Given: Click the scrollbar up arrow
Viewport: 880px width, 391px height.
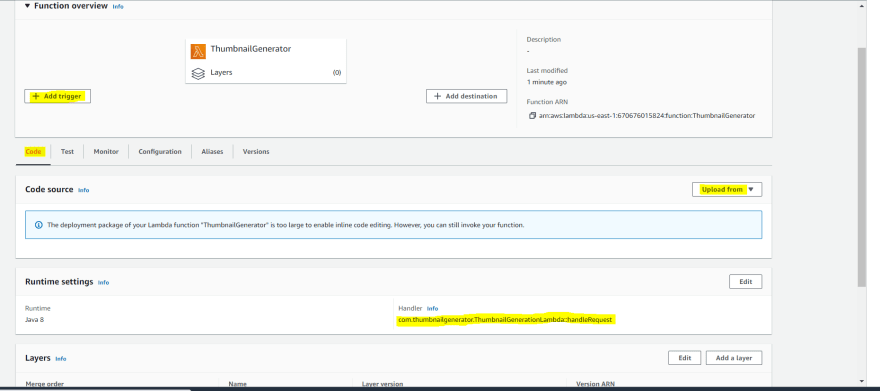Looking at the screenshot, I should [861, 6].
